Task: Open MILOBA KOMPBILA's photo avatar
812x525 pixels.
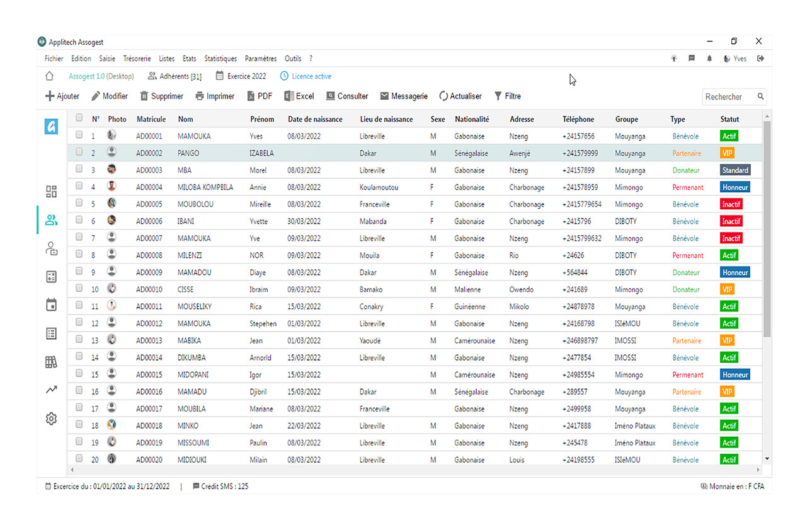Action: (x=112, y=186)
